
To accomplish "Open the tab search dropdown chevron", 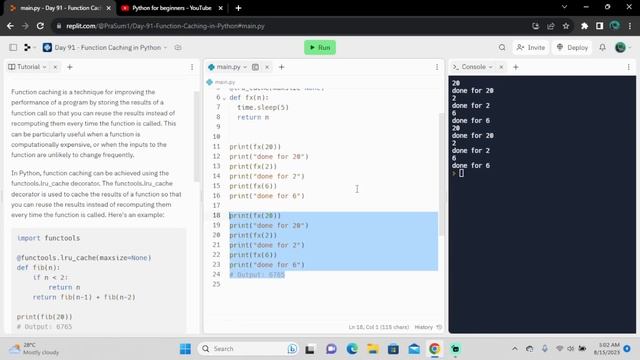I will point(564,7).
